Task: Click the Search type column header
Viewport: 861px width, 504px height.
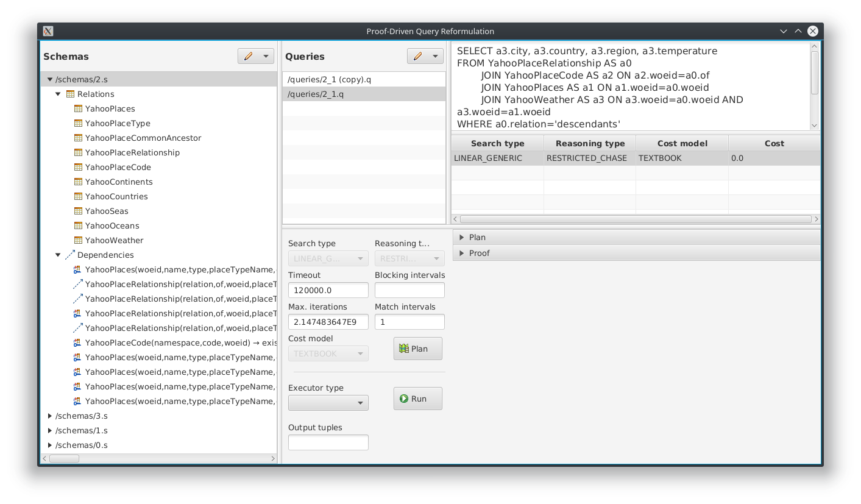Action: [x=497, y=143]
